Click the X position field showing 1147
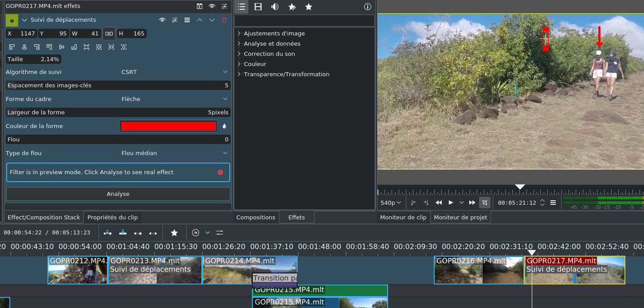 (21, 34)
